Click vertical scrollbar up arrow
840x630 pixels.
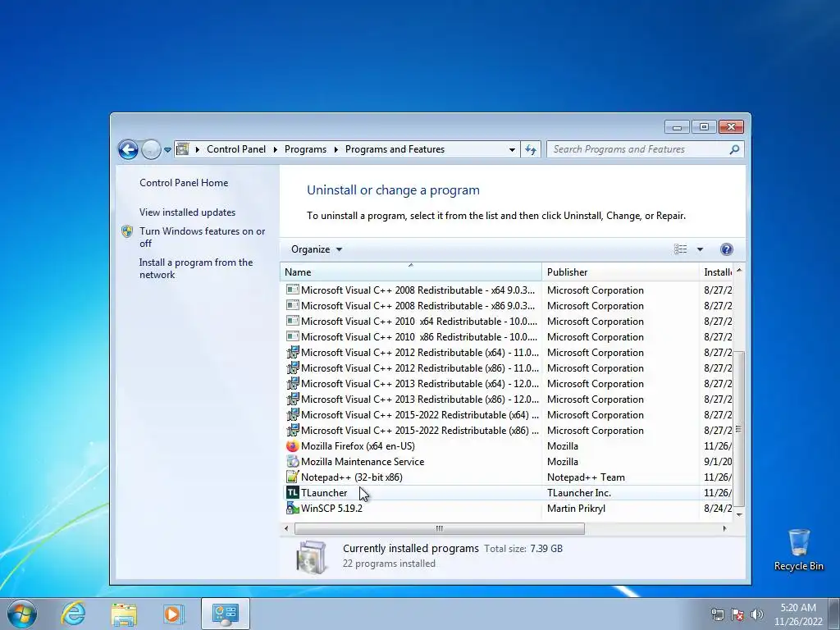[739, 271]
